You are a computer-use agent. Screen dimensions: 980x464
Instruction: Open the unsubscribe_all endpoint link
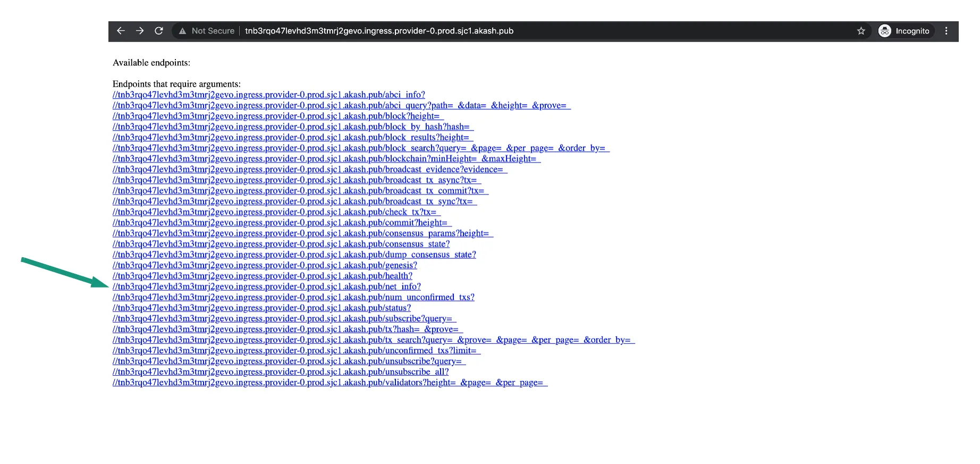(281, 372)
